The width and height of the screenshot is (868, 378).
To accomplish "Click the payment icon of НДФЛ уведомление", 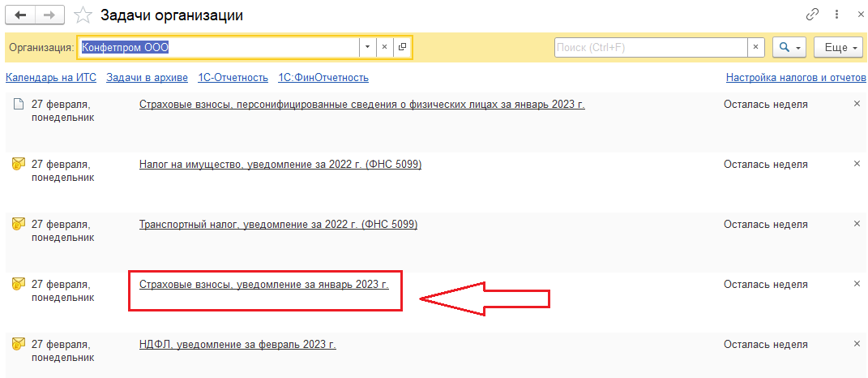I will 19,344.
